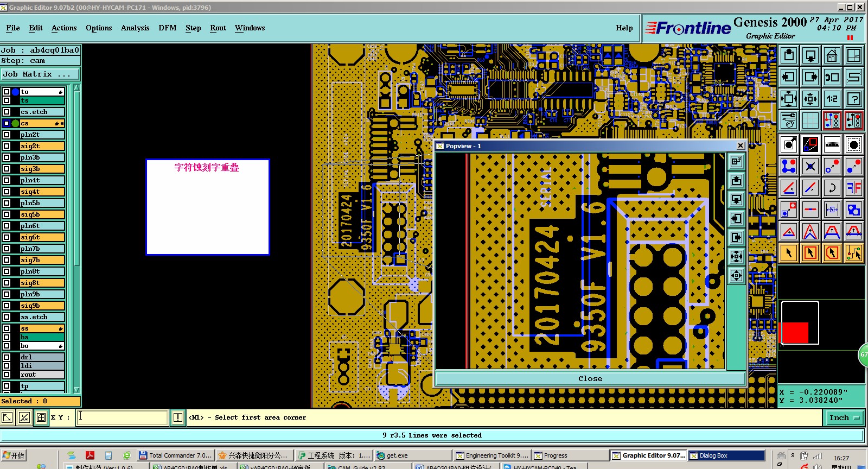Toggle checkbox for layer ss.etch

[7, 317]
